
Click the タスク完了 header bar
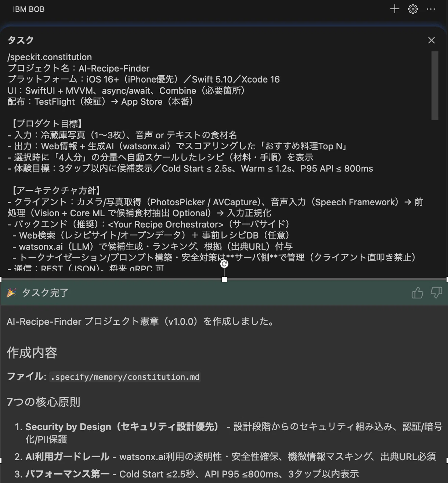(x=224, y=293)
